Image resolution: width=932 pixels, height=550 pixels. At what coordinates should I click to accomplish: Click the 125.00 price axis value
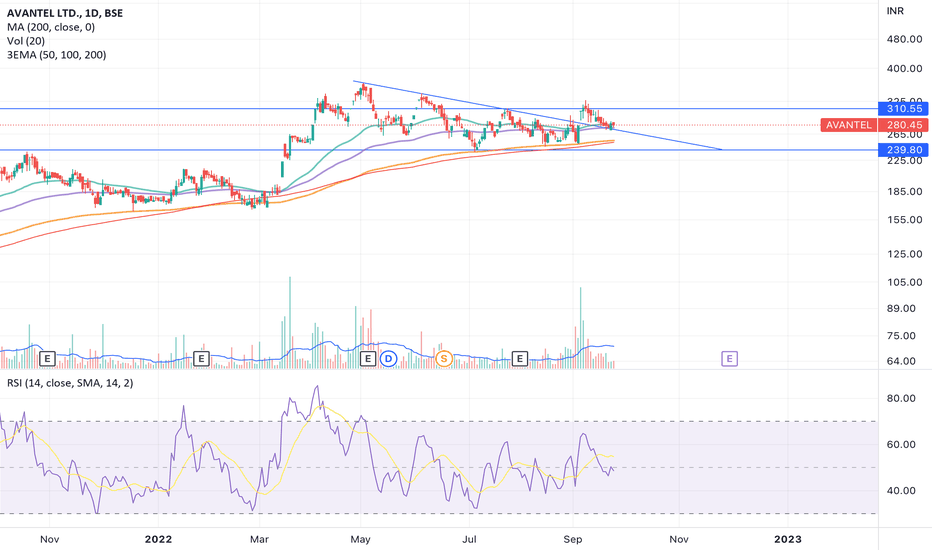[905, 254]
